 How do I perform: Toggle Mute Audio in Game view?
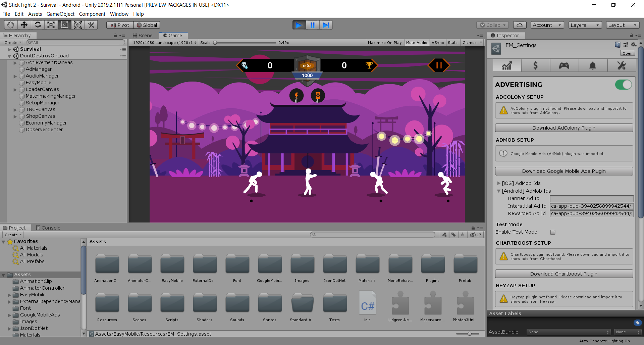point(417,43)
